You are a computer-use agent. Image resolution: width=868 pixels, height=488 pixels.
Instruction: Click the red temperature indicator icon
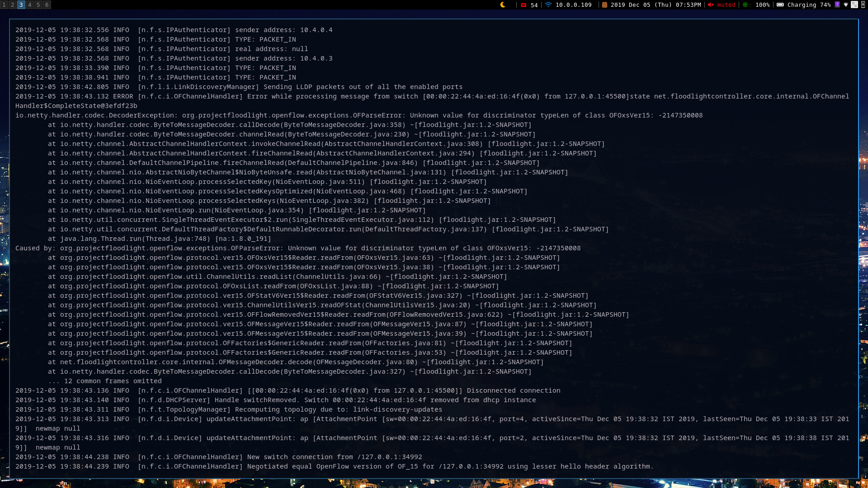pyautogui.click(x=524, y=5)
